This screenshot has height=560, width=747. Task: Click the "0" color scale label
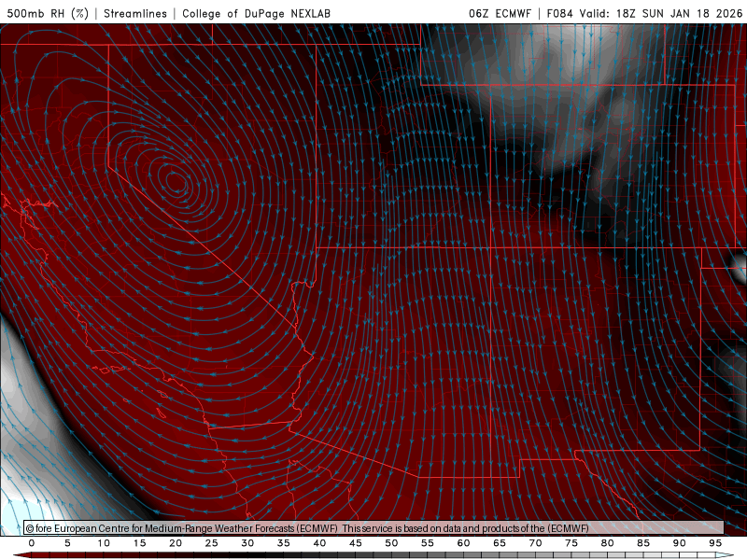32,543
